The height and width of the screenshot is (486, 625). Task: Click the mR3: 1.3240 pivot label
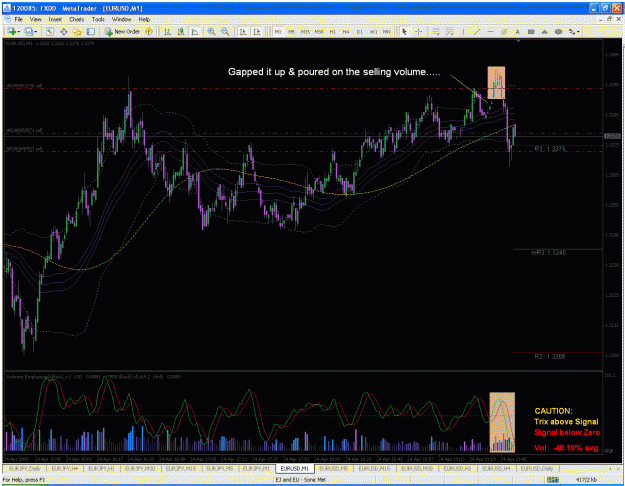click(548, 252)
